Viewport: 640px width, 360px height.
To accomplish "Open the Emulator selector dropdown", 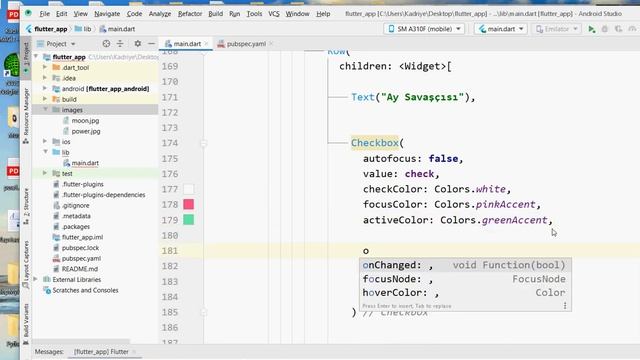I will [556, 29].
